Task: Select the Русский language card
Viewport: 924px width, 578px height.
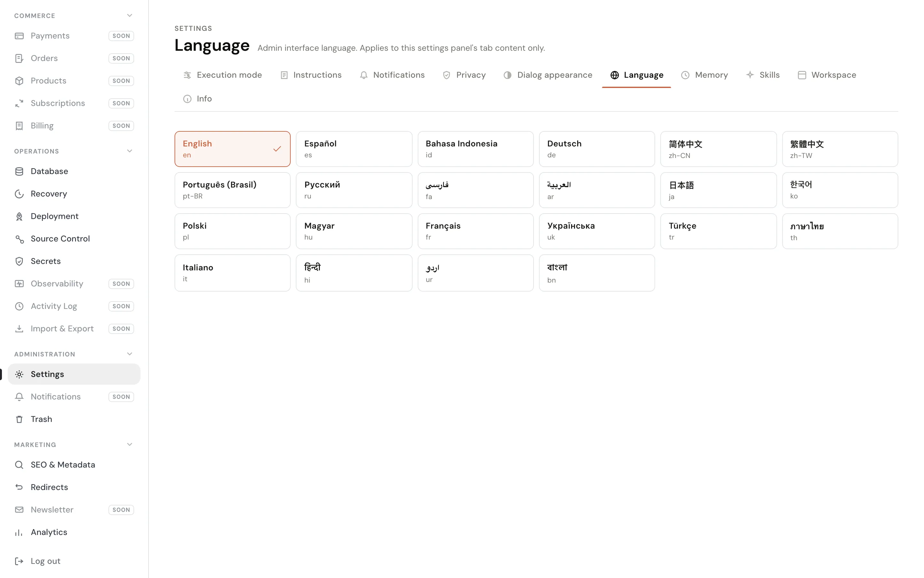Action: [x=354, y=190]
